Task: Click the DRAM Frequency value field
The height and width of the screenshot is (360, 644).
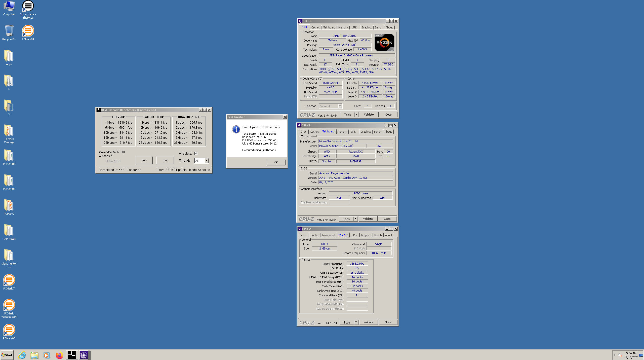Action: [x=357, y=264]
